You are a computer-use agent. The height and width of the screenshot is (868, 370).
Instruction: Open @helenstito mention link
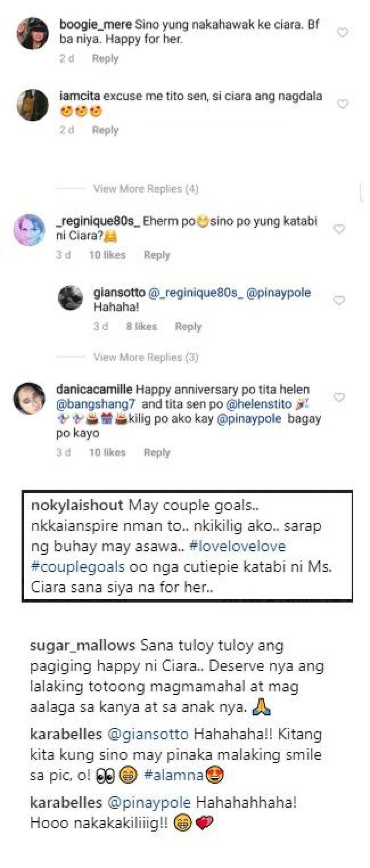[259, 404]
